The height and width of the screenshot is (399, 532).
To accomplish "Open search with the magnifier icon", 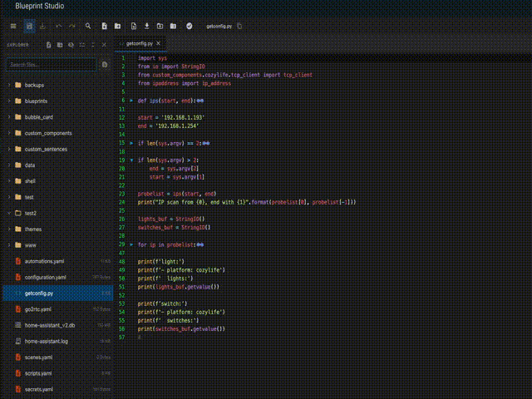I will coord(88,26).
